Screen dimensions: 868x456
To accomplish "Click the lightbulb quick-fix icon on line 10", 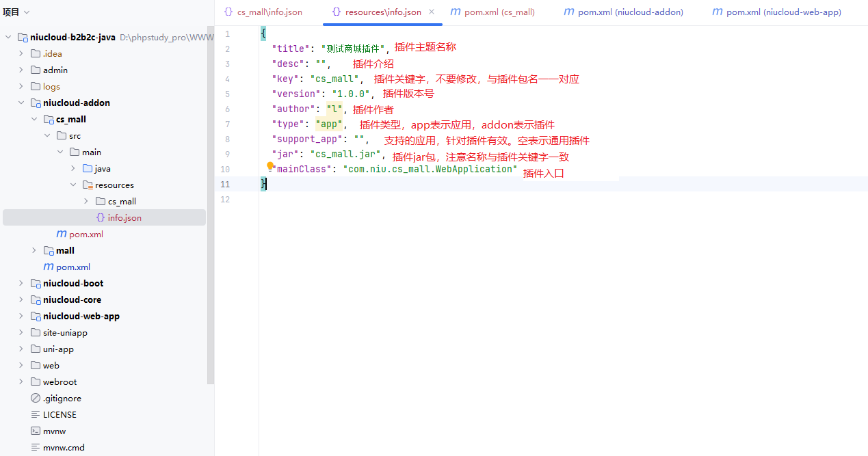I will click(270, 166).
